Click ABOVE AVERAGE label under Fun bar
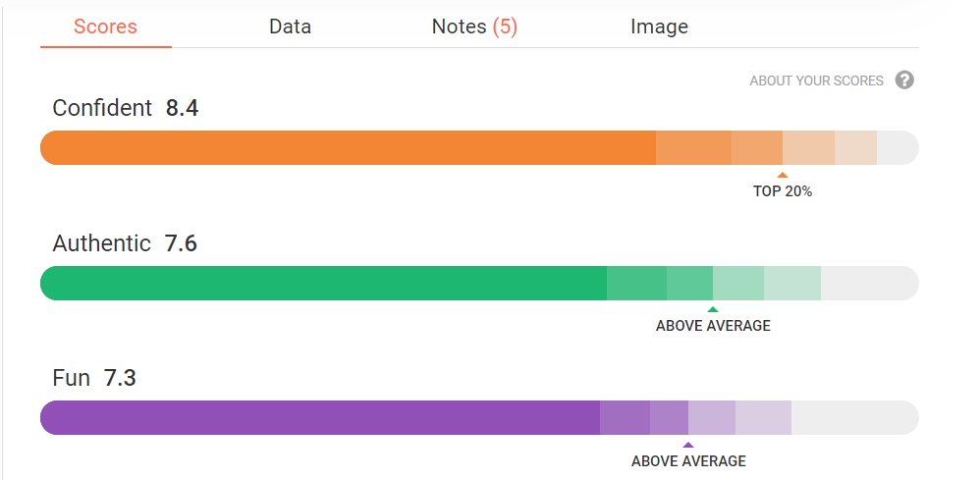This screenshot has width=980, height=480. [x=688, y=461]
